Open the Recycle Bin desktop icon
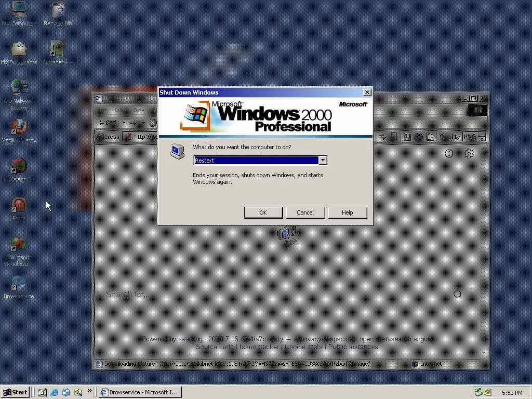Screen dimensions: 532x399 [x=58, y=14]
